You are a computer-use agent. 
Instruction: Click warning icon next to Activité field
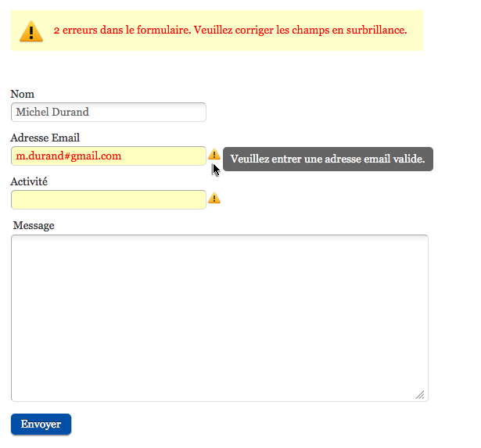coord(214,199)
